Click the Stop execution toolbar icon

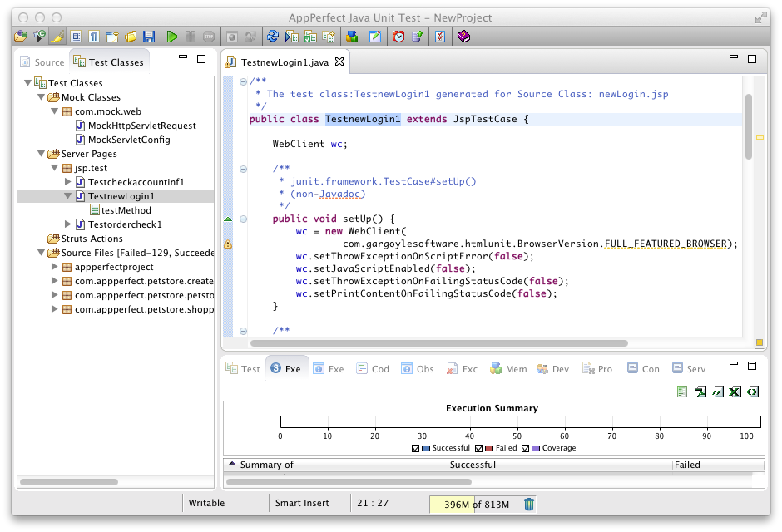pos(208,36)
